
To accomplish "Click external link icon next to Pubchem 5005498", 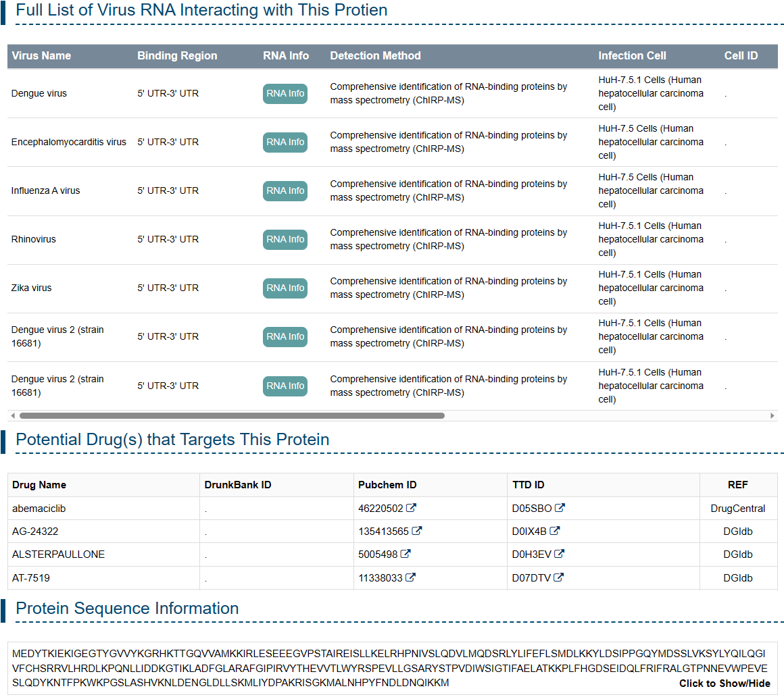I will [406, 554].
